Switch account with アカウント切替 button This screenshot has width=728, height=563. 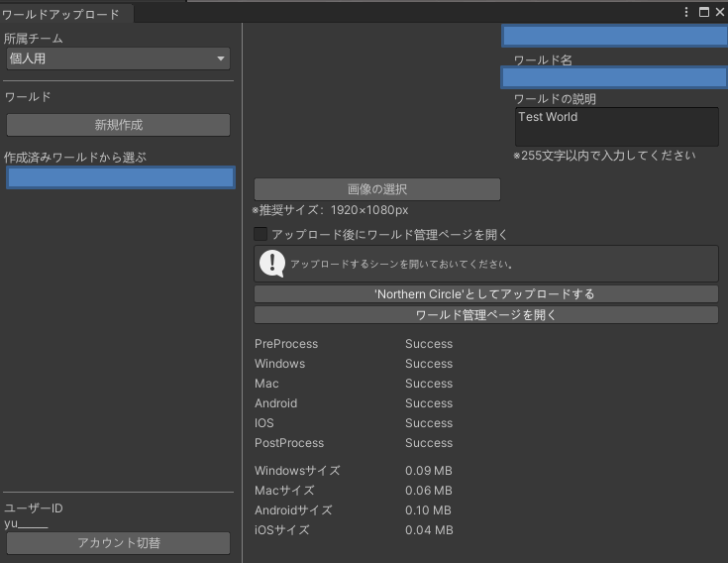point(118,543)
